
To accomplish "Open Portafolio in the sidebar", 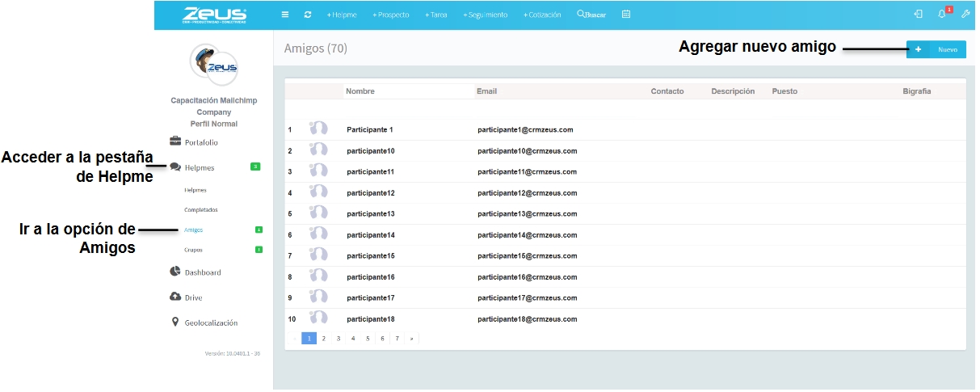I will [x=201, y=142].
